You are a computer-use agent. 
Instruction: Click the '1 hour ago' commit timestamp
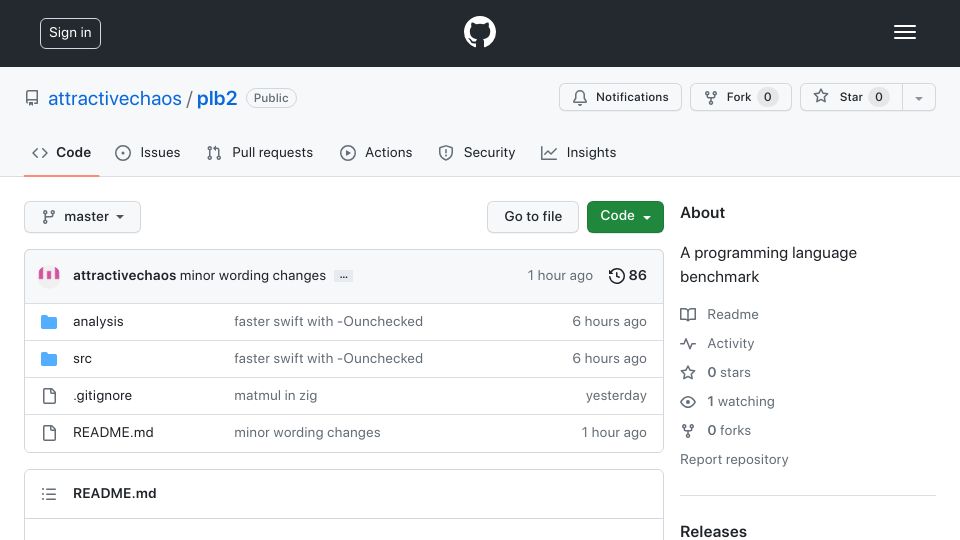pos(560,276)
